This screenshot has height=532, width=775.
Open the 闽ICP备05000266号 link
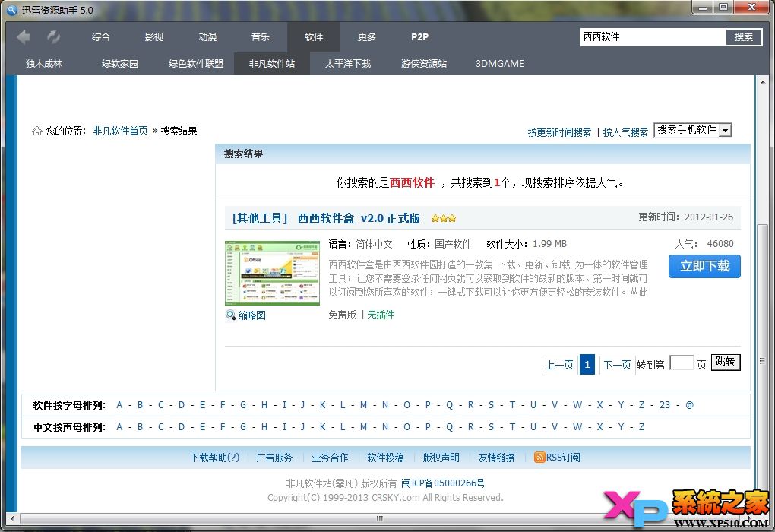[443, 483]
